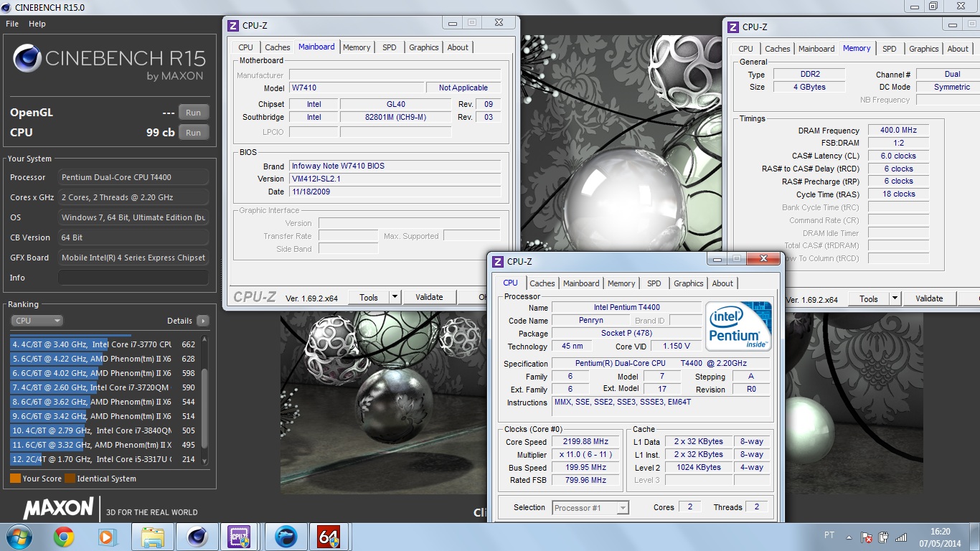
Task: Launch Windows Media Player taskbar icon
Action: (108, 537)
